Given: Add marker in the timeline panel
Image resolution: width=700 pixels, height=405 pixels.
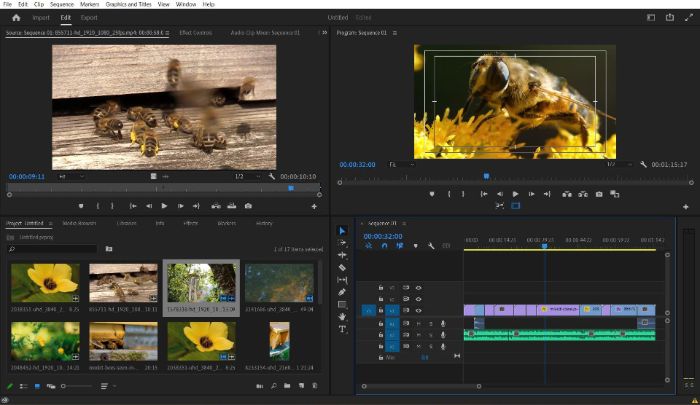Looking at the screenshot, I should coord(416,246).
